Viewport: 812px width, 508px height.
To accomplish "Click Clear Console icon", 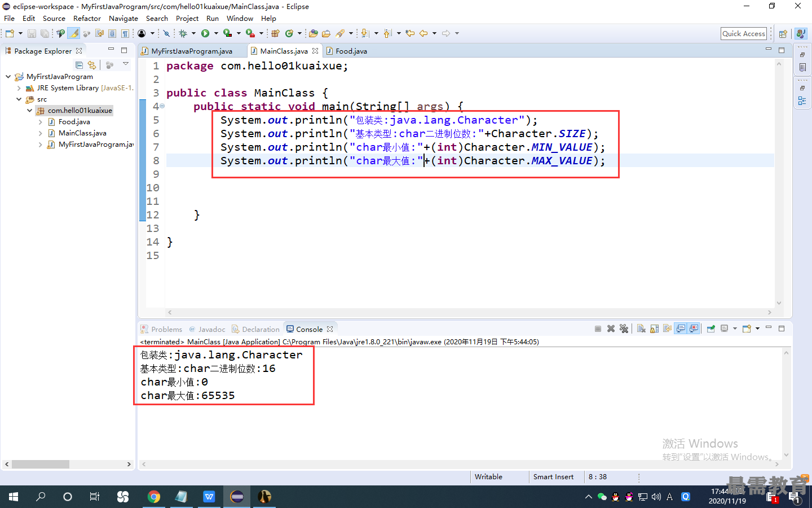I will pyautogui.click(x=641, y=329).
